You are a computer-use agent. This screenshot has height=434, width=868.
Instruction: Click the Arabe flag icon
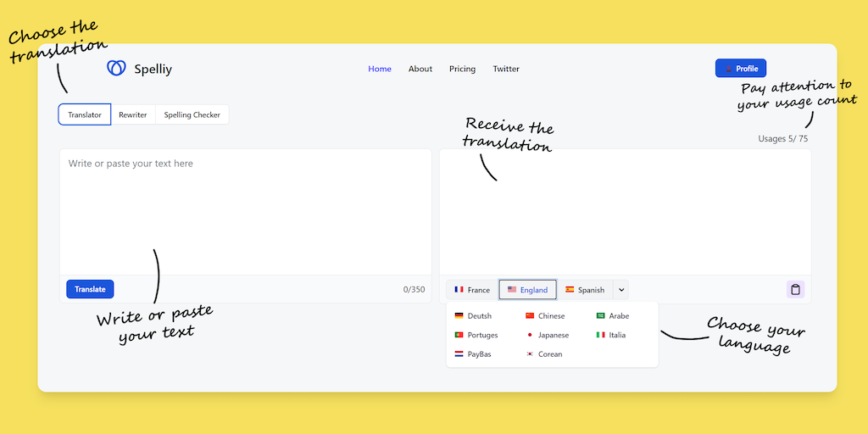coord(601,315)
